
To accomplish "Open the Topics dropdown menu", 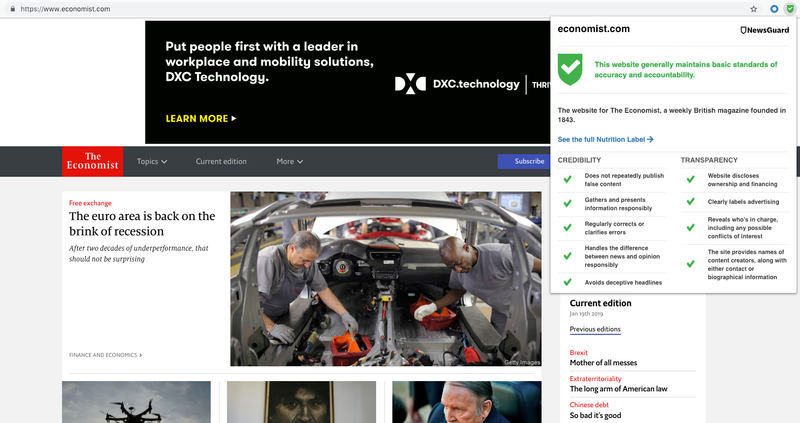I will point(152,161).
